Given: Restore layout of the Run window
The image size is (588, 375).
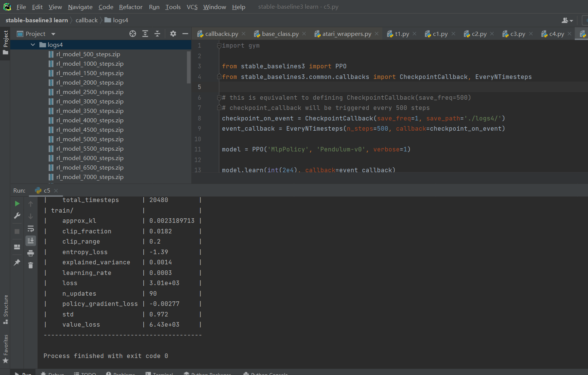Looking at the screenshot, I should click(x=17, y=247).
